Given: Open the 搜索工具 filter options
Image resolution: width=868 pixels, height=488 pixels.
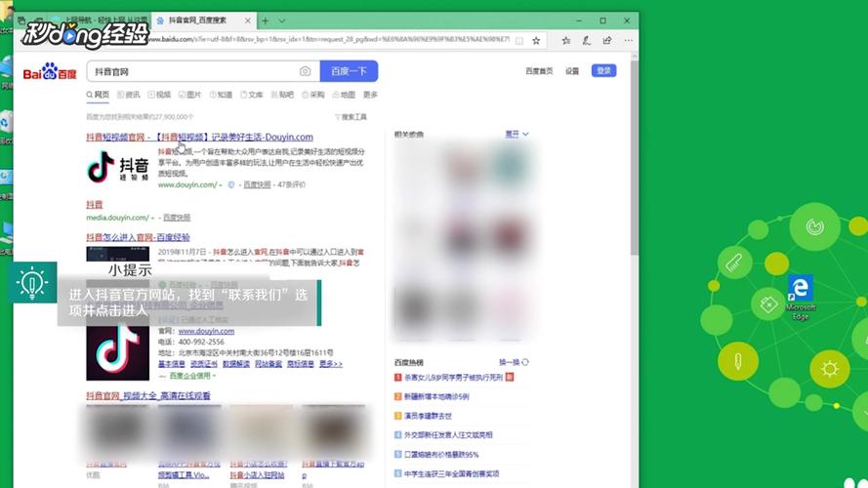Looking at the screenshot, I should tap(351, 117).
